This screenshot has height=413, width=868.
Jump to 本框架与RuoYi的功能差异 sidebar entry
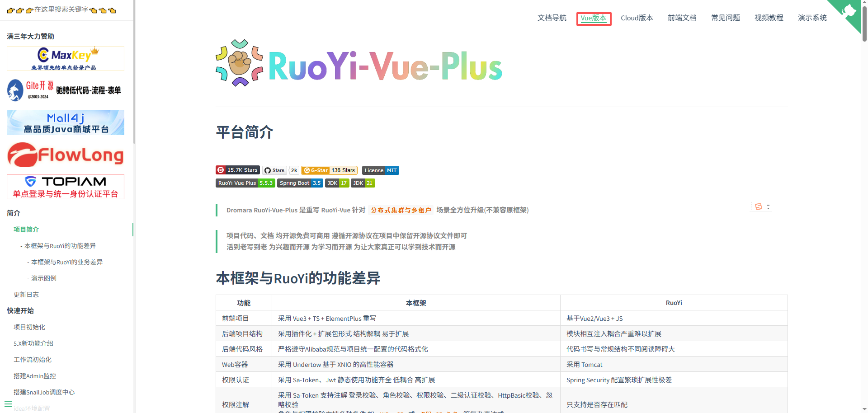click(60, 246)
